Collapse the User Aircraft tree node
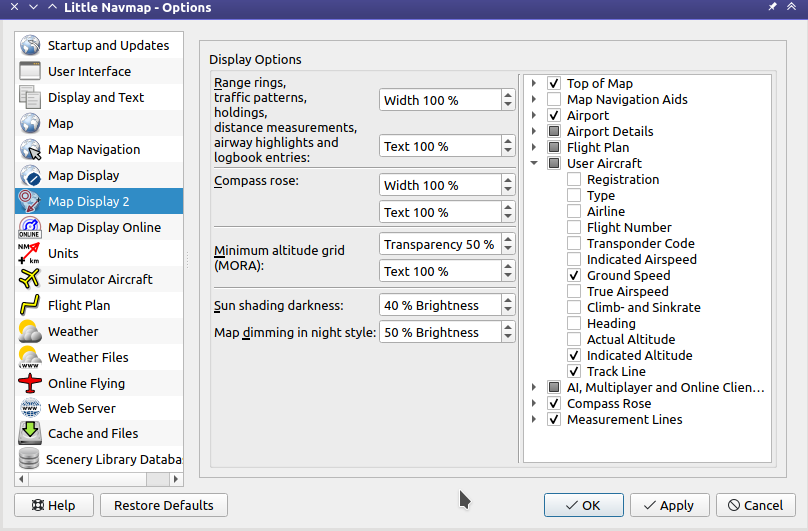 pos(534,163)
